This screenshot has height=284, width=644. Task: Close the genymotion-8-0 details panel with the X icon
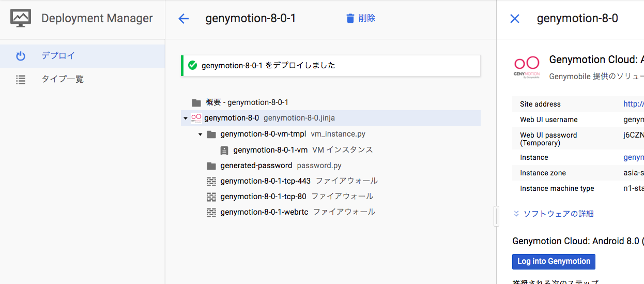[515, 19]
